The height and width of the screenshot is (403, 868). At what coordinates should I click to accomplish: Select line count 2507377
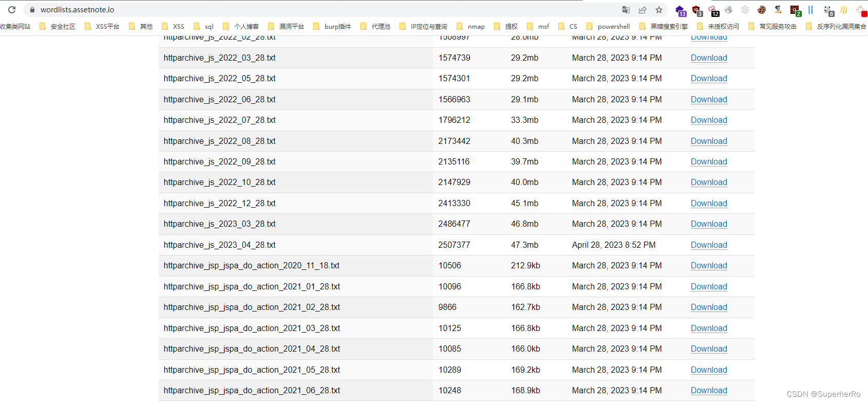(454, 245)
